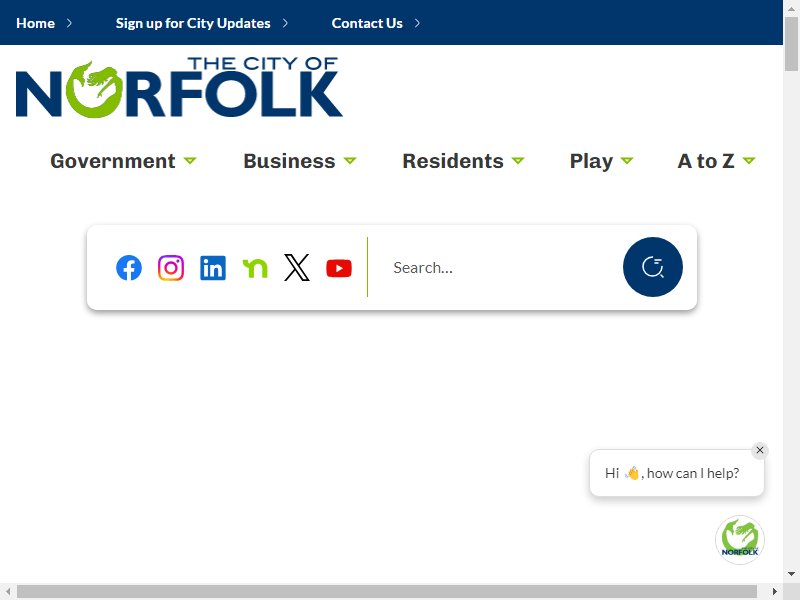Expand the Government menu
This screenshot has width=800, height=600.
[123, 161]
